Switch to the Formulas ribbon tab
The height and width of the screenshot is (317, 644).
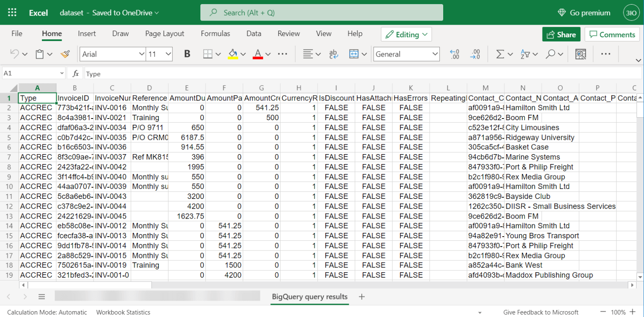coord(216,34)
